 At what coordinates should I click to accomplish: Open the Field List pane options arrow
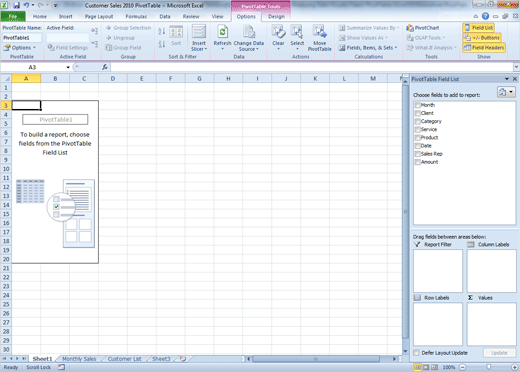click(507, 79)
